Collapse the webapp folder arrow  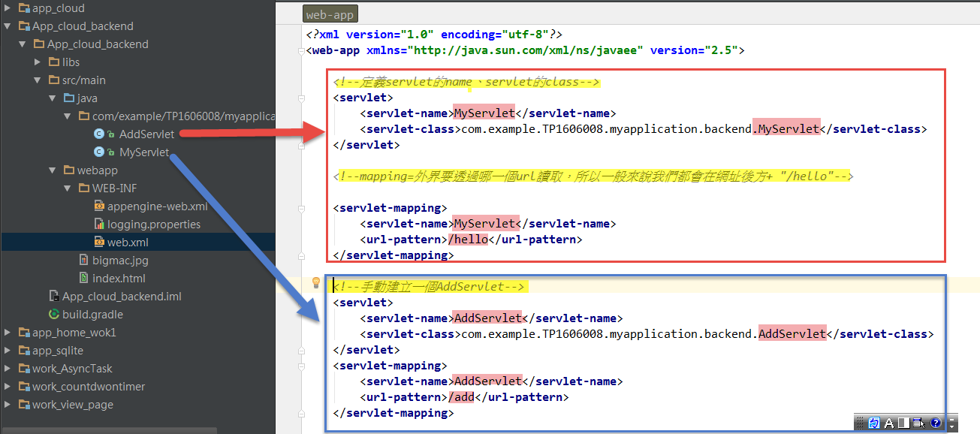tap(53, 170)
